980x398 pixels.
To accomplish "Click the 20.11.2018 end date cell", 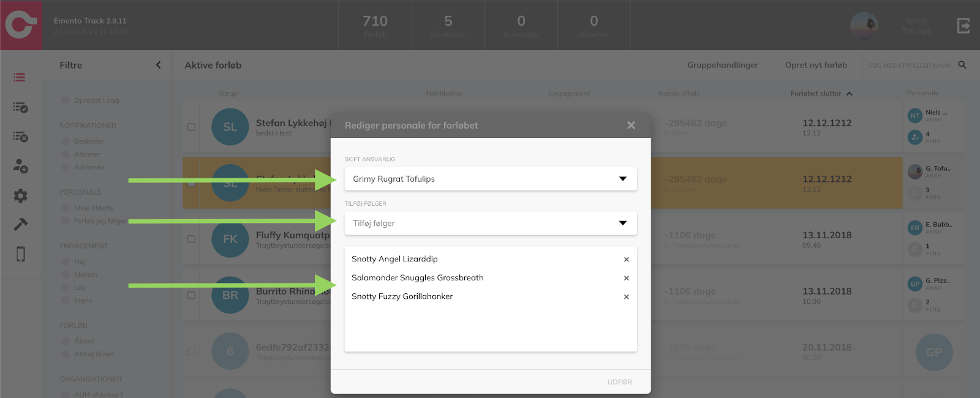I will click(827, 351).
